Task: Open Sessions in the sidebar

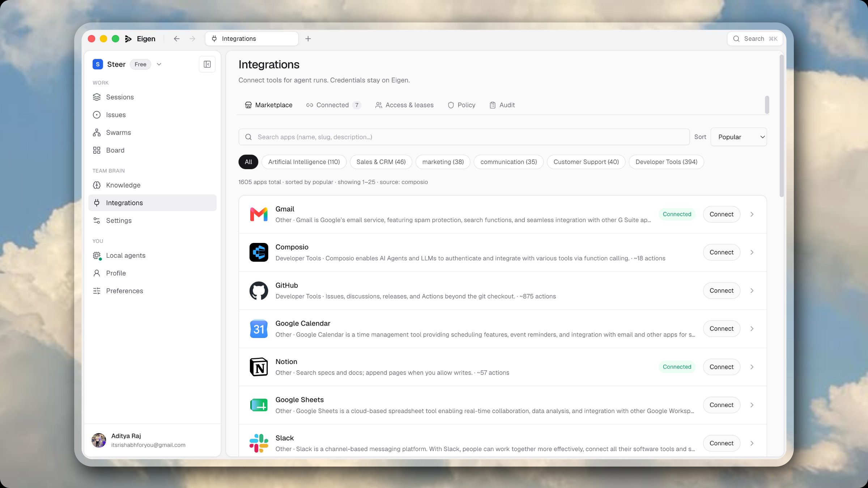Action: 152,97
